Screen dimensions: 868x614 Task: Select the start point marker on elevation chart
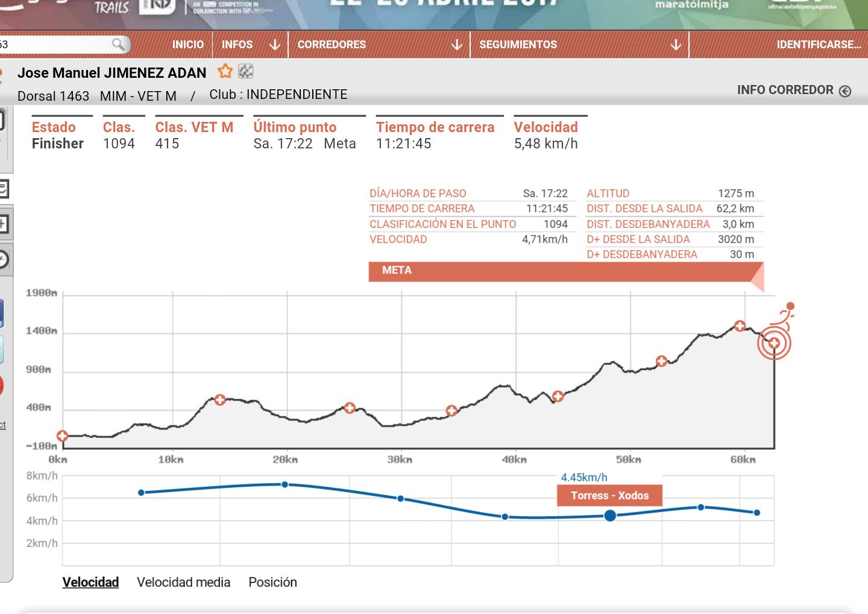[x=62, y=436]
